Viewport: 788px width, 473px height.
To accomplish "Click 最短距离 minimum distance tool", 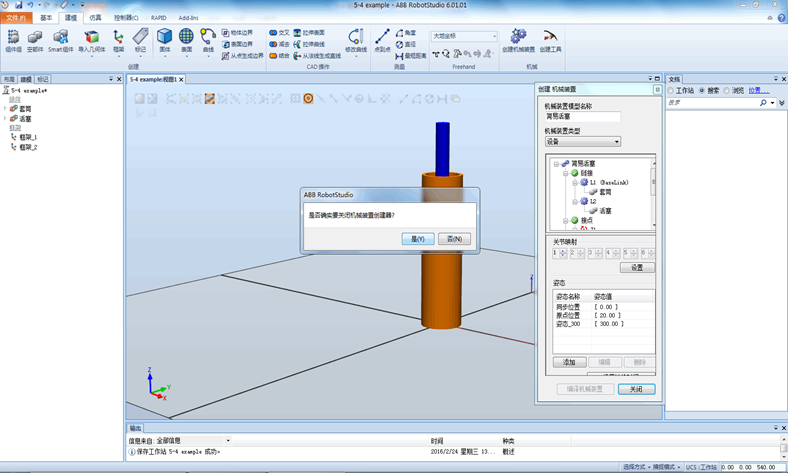I will 411,56.
